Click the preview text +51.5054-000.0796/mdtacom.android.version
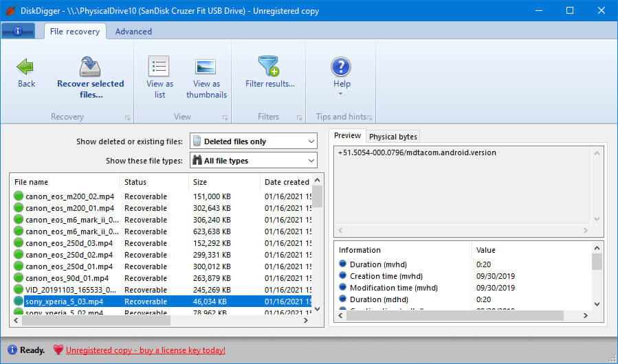The height and width of the screenshot is (364, 618). coord(417,152)
